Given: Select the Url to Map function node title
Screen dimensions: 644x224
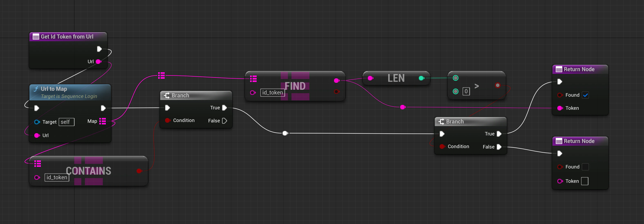Looking at the screenshot, I should point(54,89).
